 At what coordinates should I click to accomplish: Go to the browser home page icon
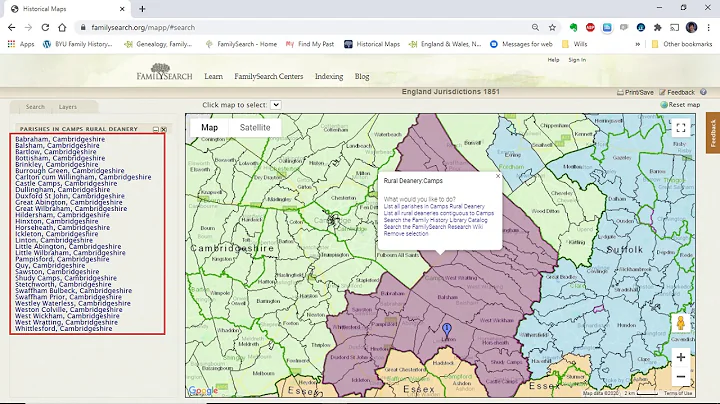tap(62, 28)
